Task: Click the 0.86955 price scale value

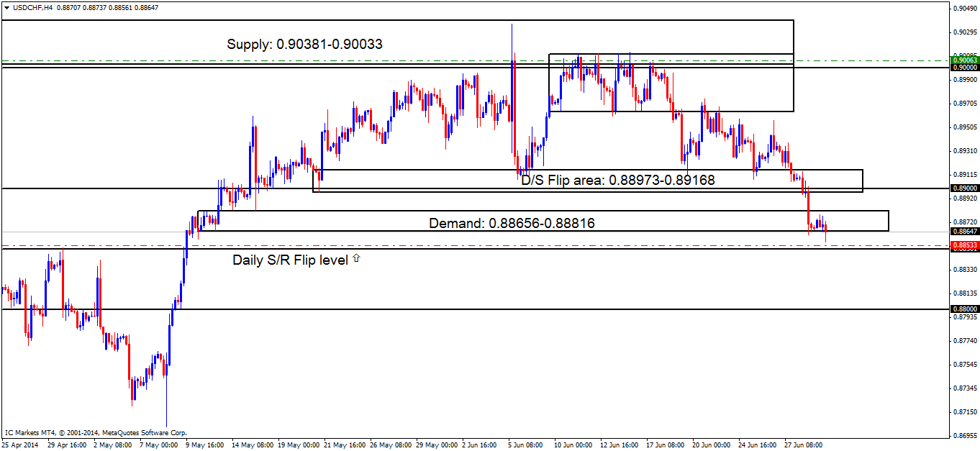Action: [x=965, y=436]
